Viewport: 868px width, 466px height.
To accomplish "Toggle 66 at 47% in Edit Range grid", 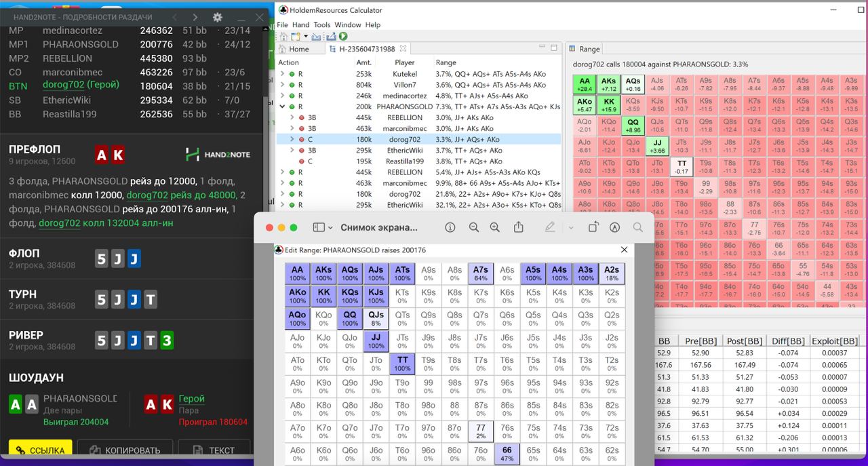I will pos(507,454).
